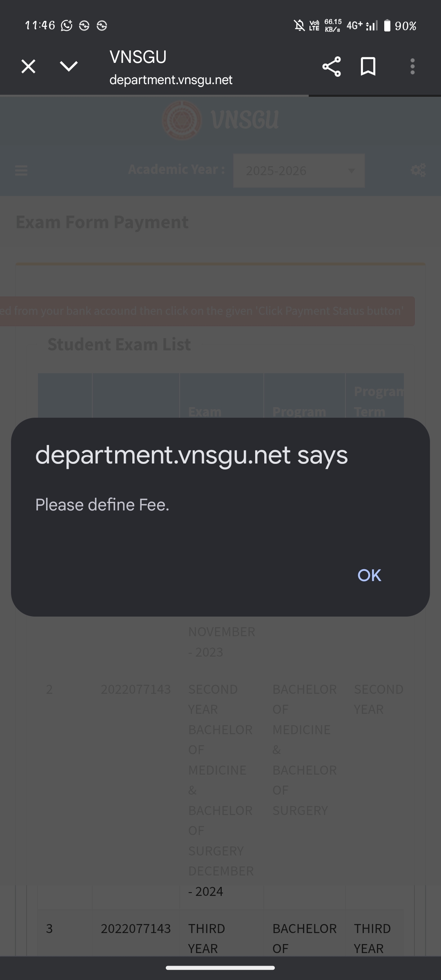Click the settings gears icon

(418, 170)
